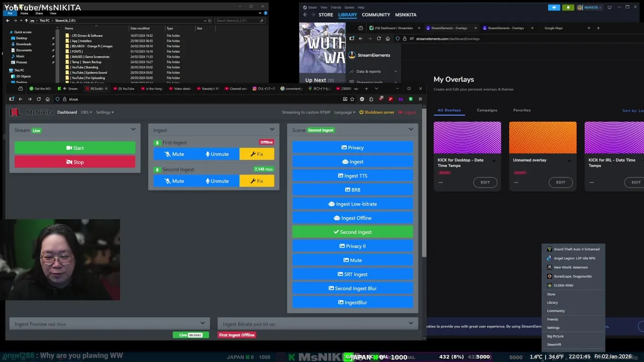Click EDIT on Unnamed overlay

point(560,182)
